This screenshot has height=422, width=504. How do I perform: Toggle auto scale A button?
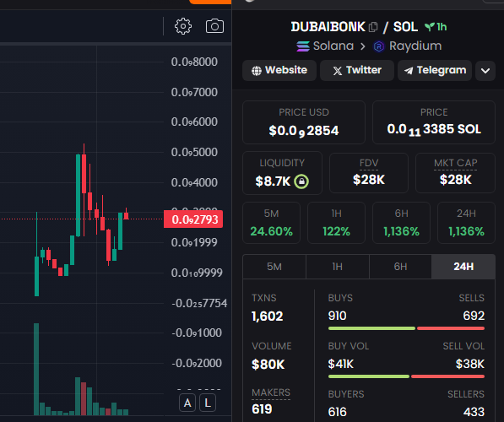(187, 403)
